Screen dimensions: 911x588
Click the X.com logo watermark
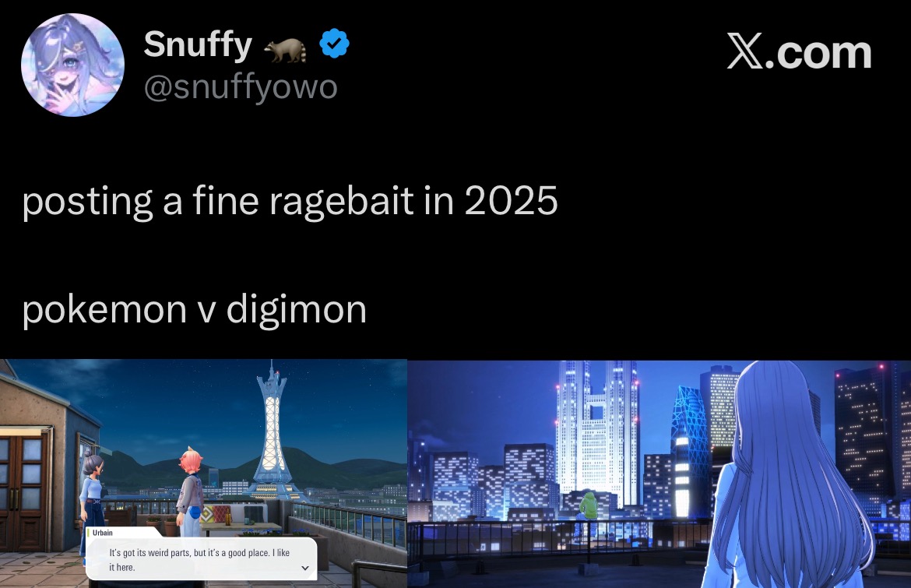[x=799, y=52]
